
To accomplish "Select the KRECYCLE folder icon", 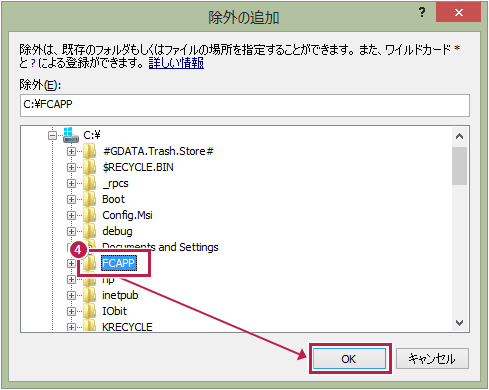I will click(89, 326).
